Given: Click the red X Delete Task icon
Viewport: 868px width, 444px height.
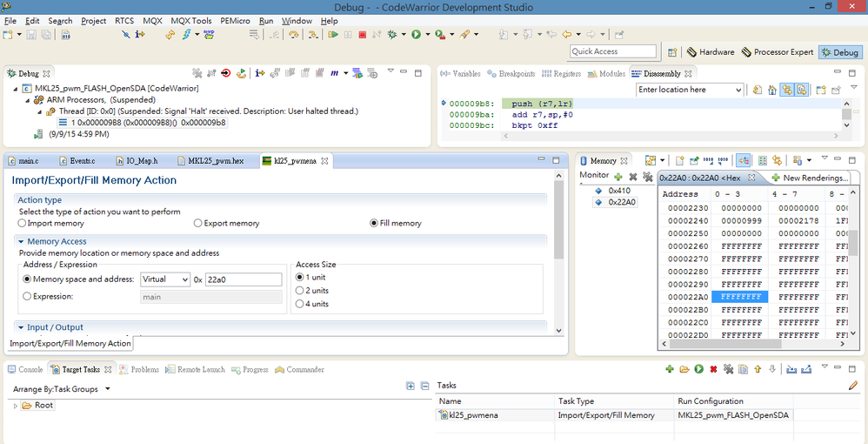Looking at the screenshot, I should click(x=713, y=369).
